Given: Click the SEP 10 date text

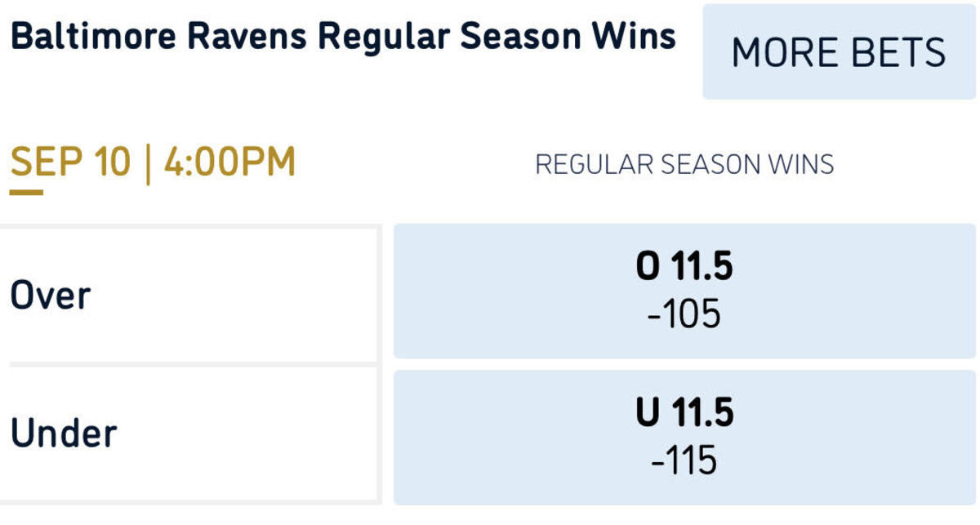Looking at the screenshot, I should point(70,163).
